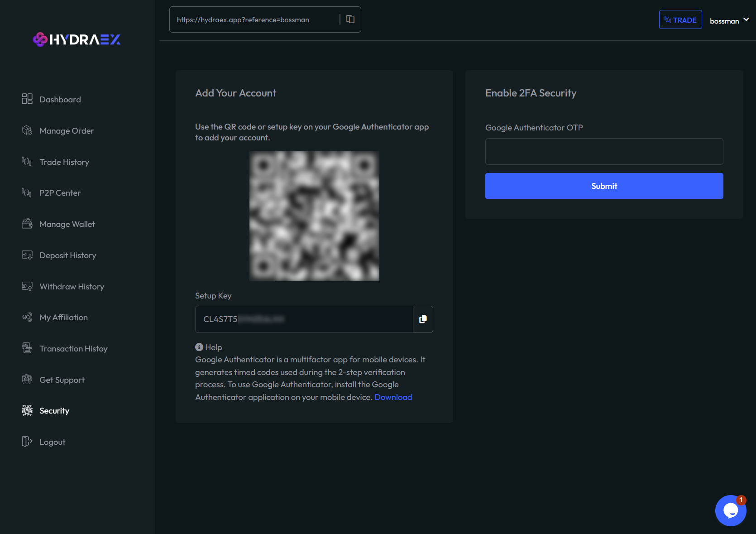This screenshot has height=534, width=756.
Task: Open the live chat bubble
Action: point(731,510)
